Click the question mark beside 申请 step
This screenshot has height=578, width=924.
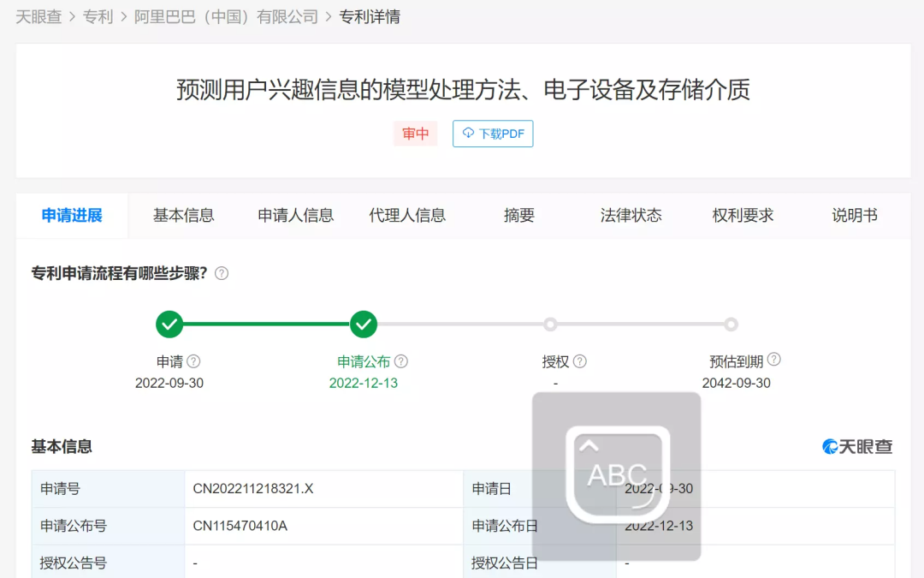pos(195,361)
